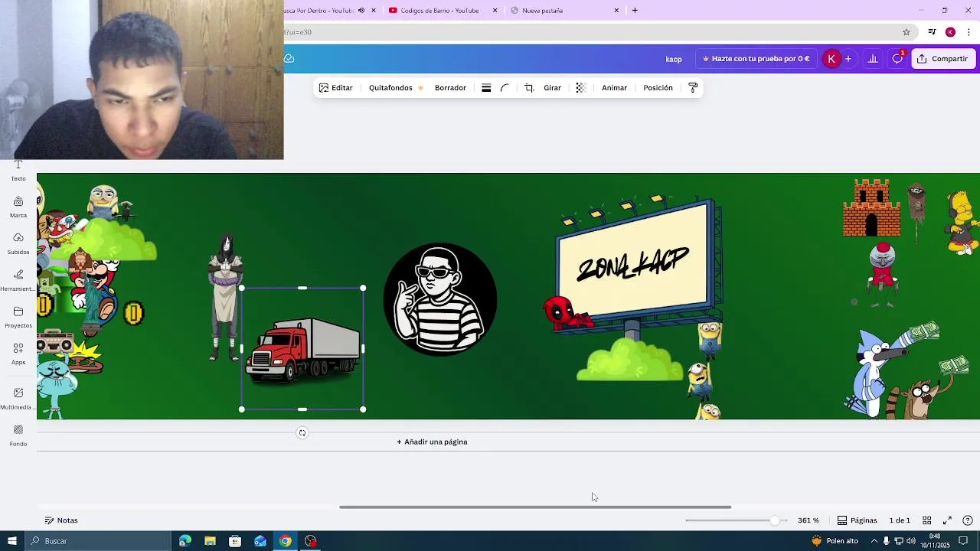Viewport: 980px width, 551px height.
Task: Click the Polen alto weather widget
Action: click(835, 541)
